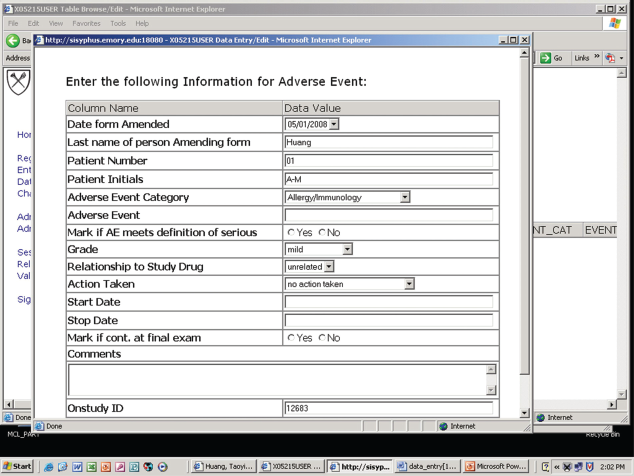This screenshot has width=634, height=476.
Task: Click the Adverse Event text field
Action: 389,215
